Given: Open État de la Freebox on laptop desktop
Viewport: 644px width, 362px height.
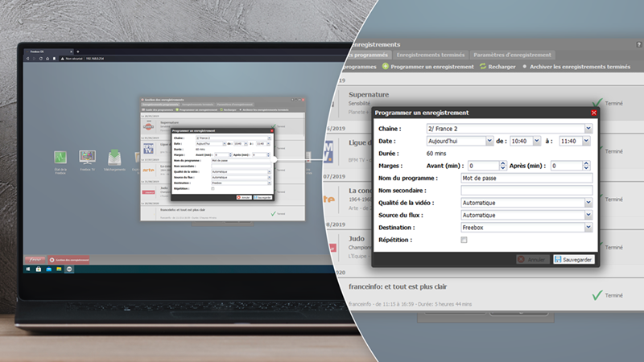Looking at the screenshot, I should [60, 157].
